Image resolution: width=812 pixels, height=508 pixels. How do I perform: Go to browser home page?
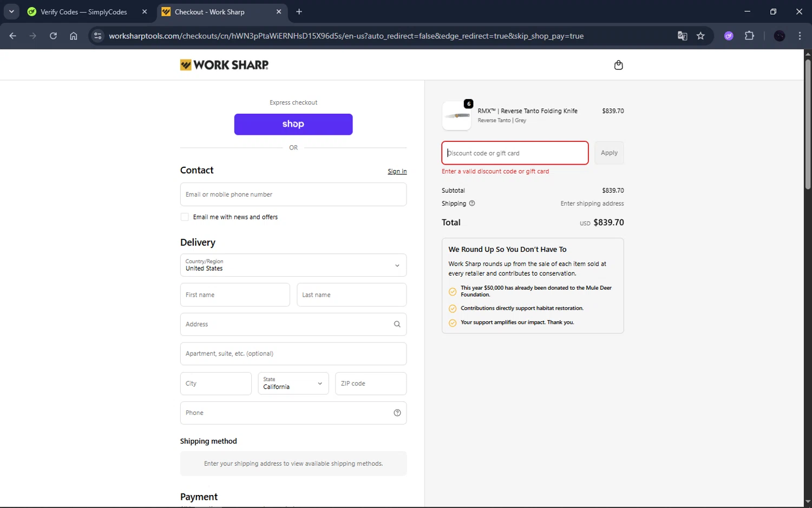pos(74,36)
